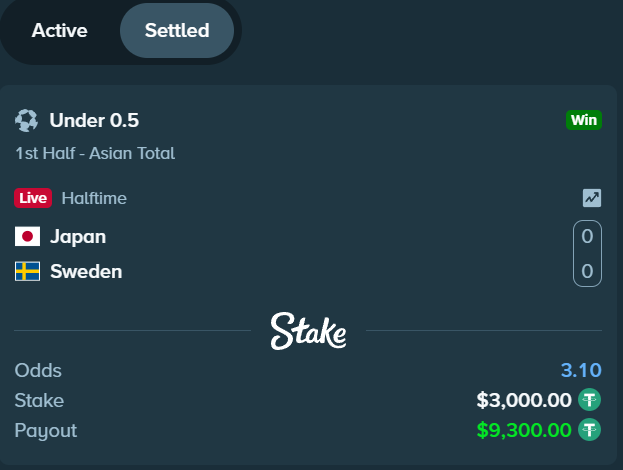Click the 0-0 score box

(x=587, y=253)
